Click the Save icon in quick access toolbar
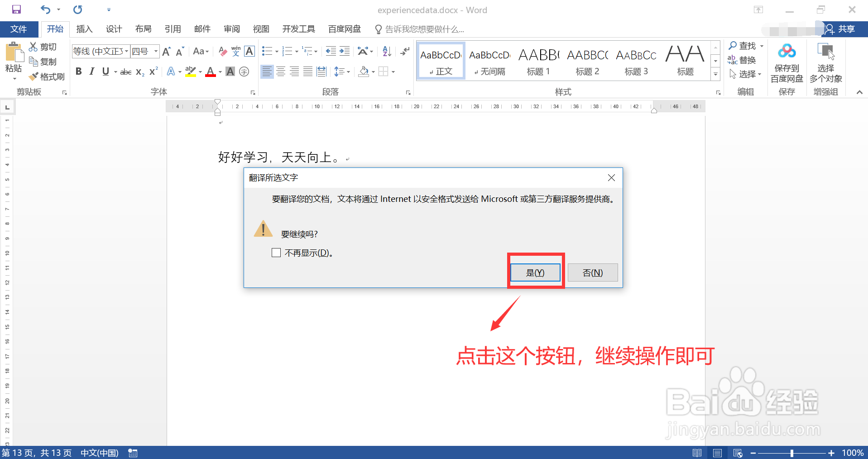The width and height of the screenshot is (868, 459). point(16,10)
